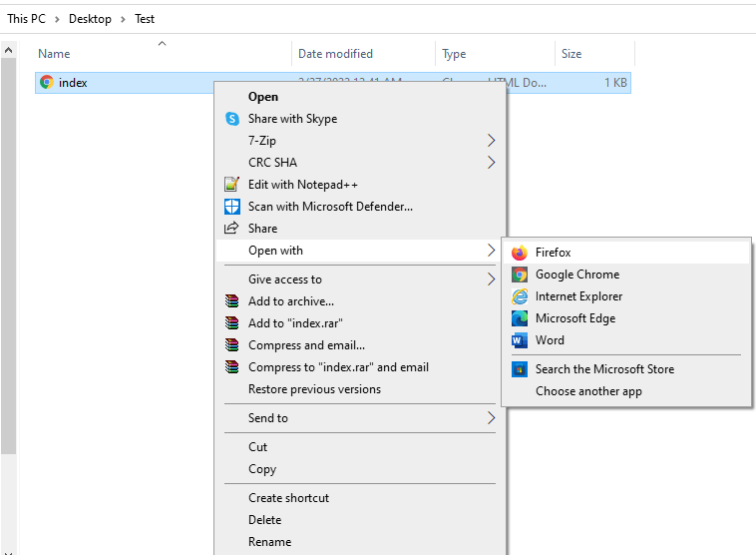The width and height of the screenshot is (756, 555).
Task: Expand the Send to submenu arrow
Action: (x=491, y=418)
